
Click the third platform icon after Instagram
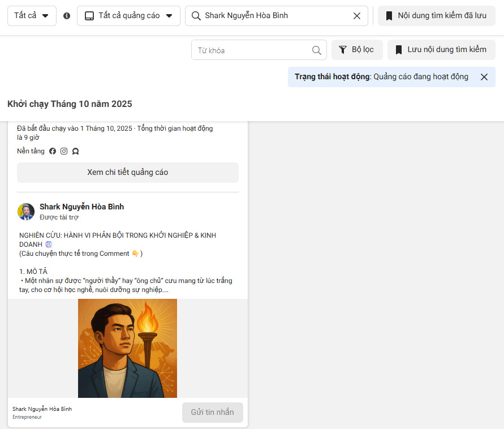(75, 151)
